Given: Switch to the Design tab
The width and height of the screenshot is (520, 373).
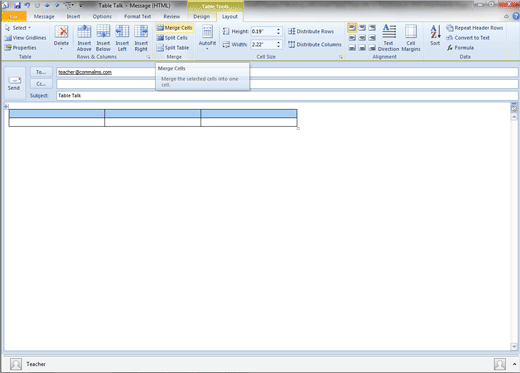Looking at the screenshot, I should [x=201, y=16].
